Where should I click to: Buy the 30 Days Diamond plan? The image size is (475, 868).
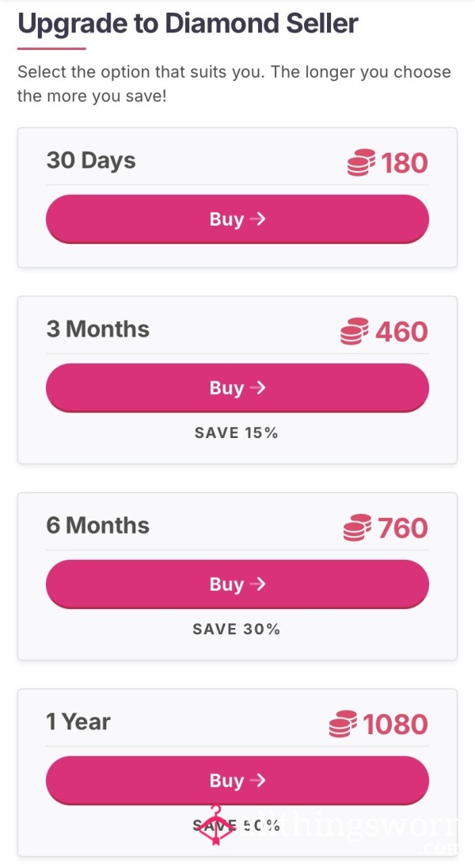pos(237,219)
